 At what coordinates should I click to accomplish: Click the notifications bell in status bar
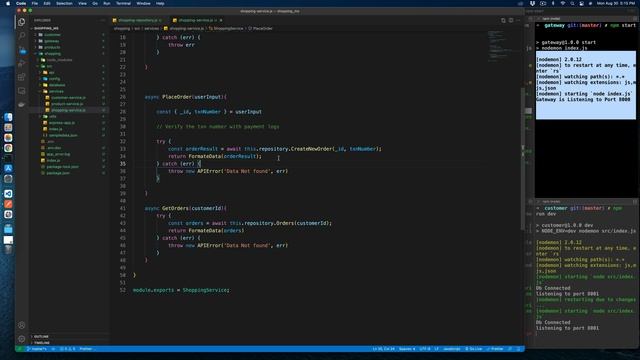[x=519, y=349]
